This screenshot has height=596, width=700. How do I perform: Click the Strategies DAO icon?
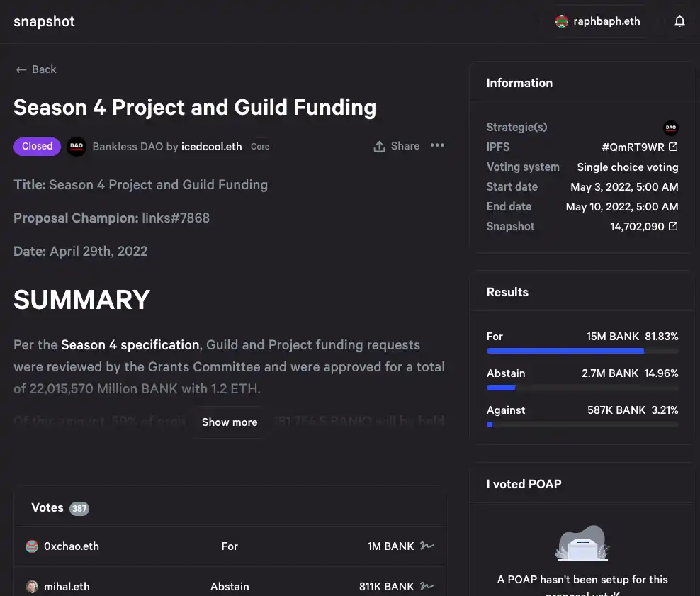coord(670,128)
